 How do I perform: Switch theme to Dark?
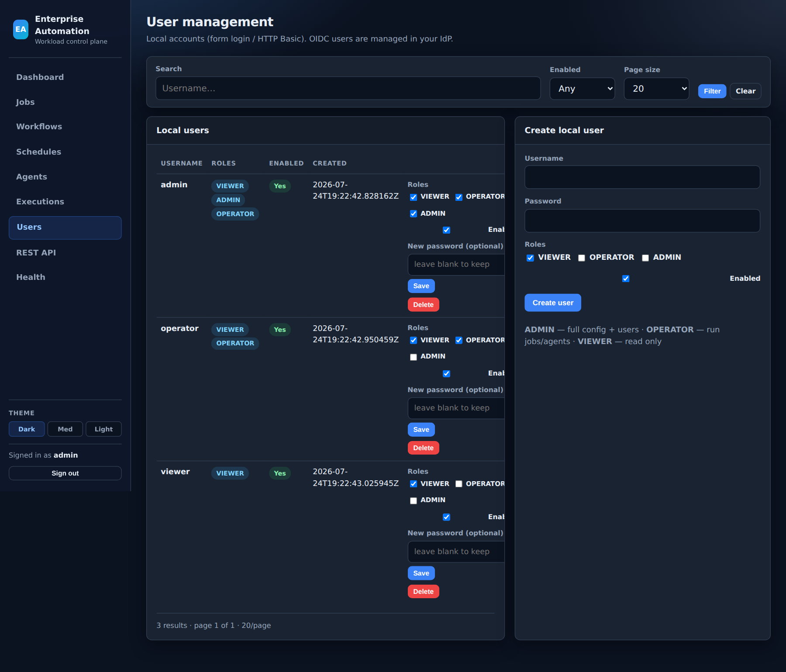pos(27,429)
